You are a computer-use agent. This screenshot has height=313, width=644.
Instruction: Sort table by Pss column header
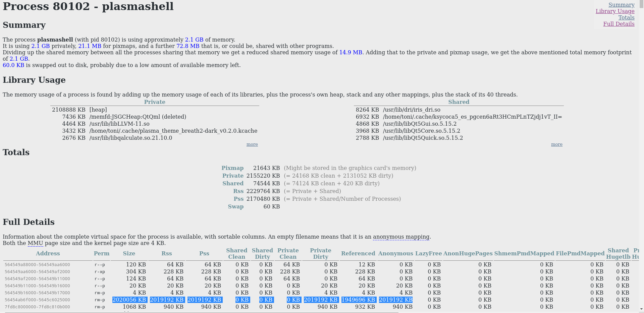[204, 253]
